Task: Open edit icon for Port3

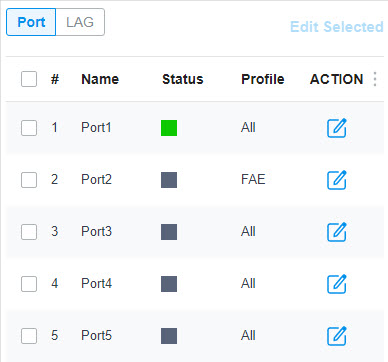Action: point(337,232)
